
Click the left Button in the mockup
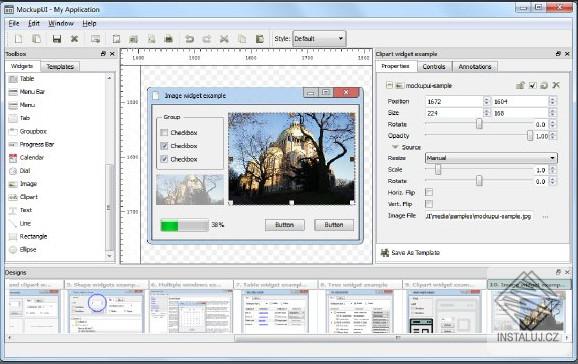click(285, 225)
